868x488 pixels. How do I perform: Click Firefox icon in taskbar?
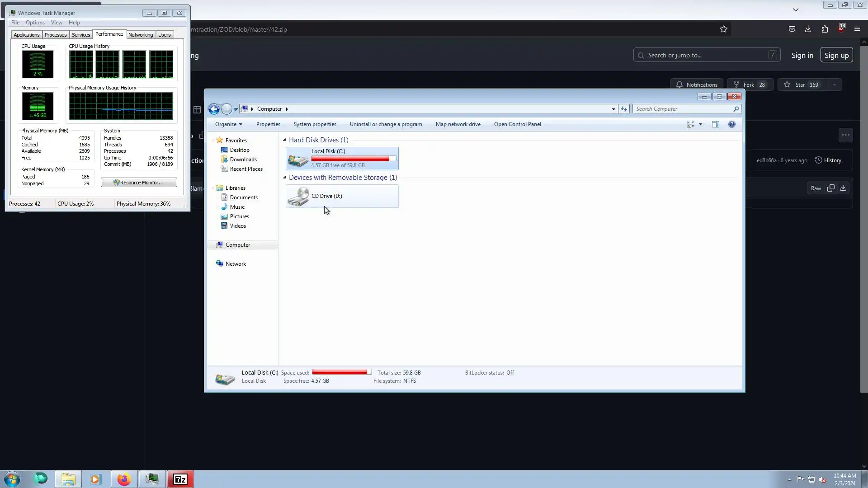(x=124, y=479)
